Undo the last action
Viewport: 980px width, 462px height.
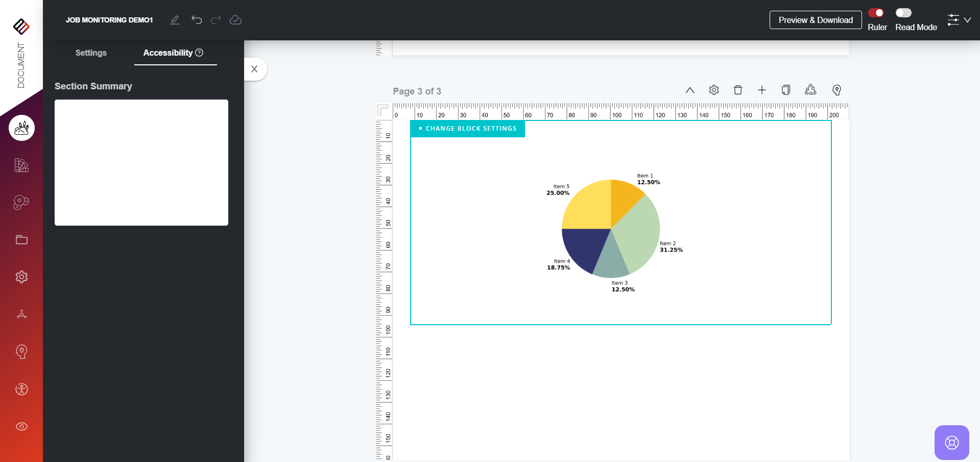[x=197, y=20]
